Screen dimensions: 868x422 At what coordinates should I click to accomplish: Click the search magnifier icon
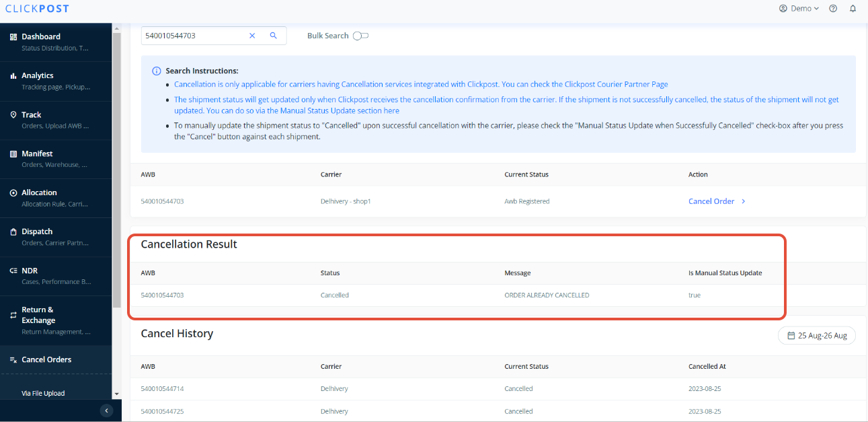point(273,36)
